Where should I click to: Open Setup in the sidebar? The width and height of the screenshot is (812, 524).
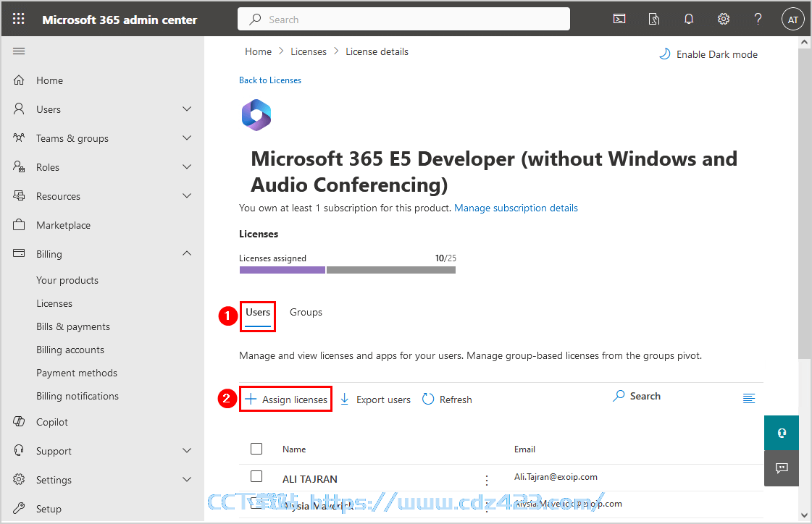pos(49,509)
